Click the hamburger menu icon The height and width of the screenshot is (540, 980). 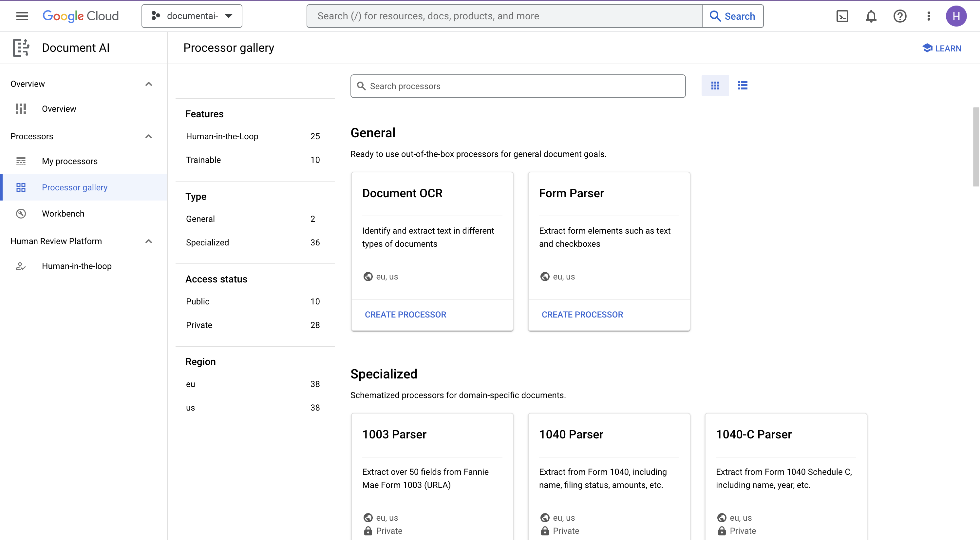point(21,16)
